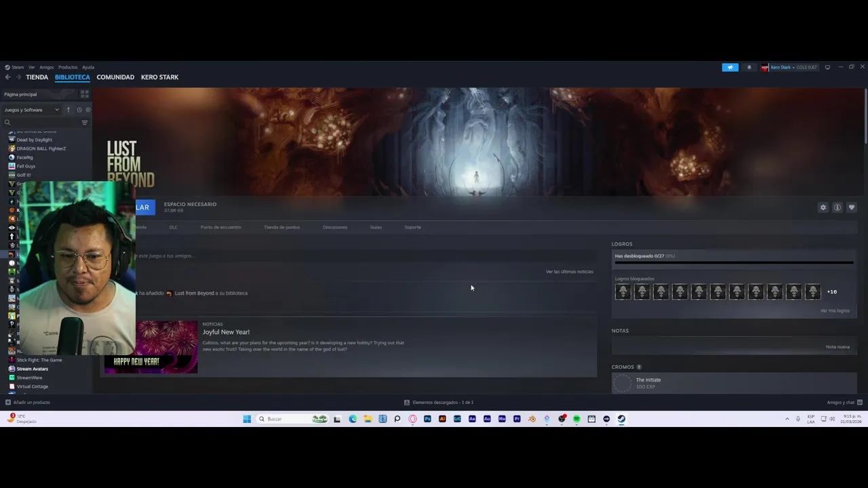Open Tienda de puntos tab
This screenshot has width=868, height=488.
point(281,227)
